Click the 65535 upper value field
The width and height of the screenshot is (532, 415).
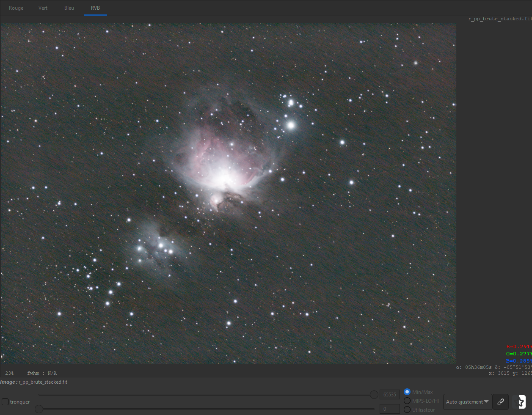tap(390, 395)
